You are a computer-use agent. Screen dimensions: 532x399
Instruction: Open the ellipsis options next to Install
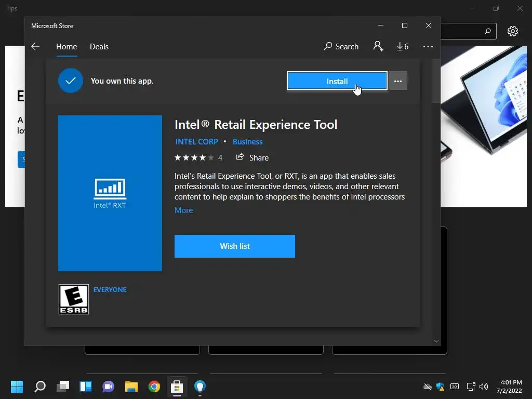tap(398, 81)
